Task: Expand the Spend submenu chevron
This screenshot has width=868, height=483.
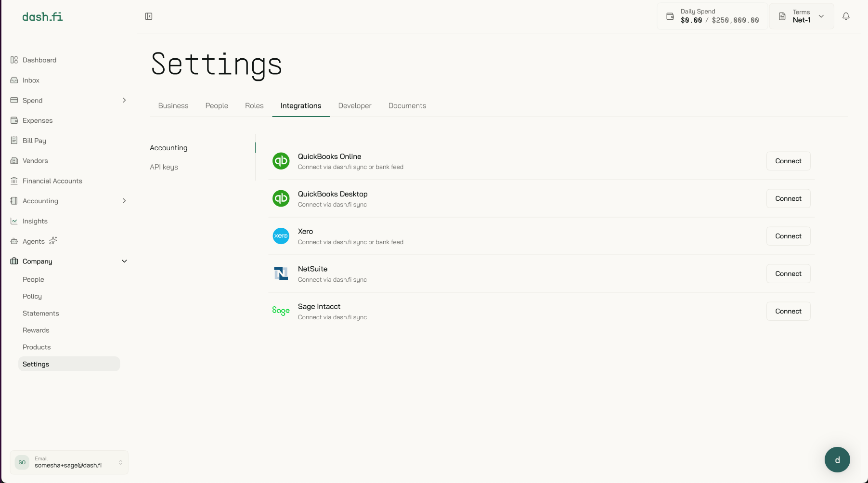Action: coord(124,100)
